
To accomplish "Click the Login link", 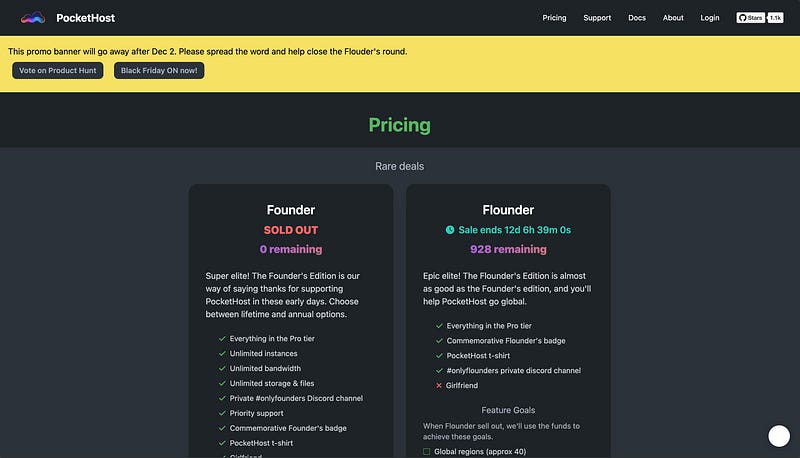I will pyautogui.click(x=710, y=18).
